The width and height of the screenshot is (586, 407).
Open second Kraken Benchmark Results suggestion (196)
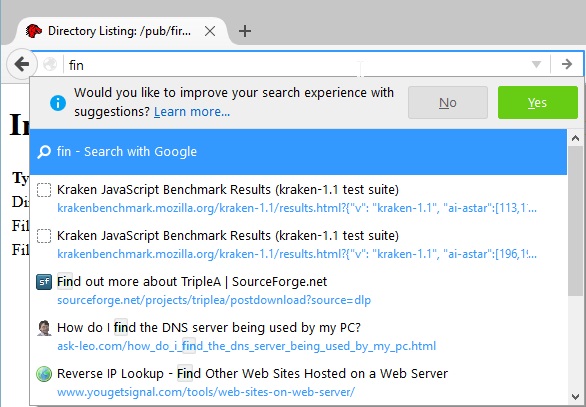tap(298, 244)
